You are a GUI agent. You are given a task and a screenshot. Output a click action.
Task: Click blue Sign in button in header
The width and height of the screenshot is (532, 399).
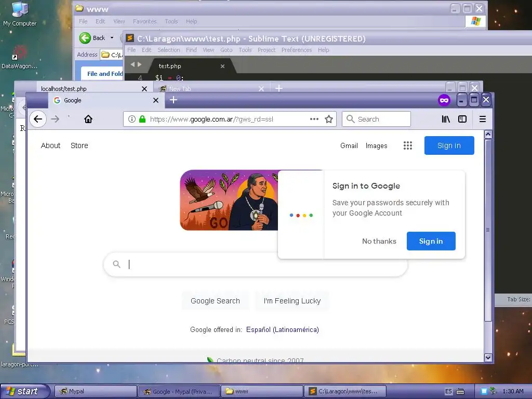tap(449, 145)
